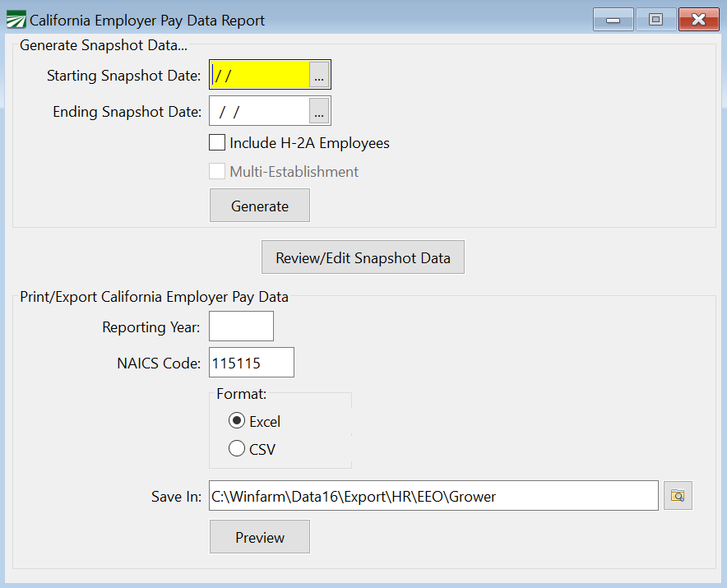
Task: Click the app logo in title bar
Action: click(x=16, y=20)
